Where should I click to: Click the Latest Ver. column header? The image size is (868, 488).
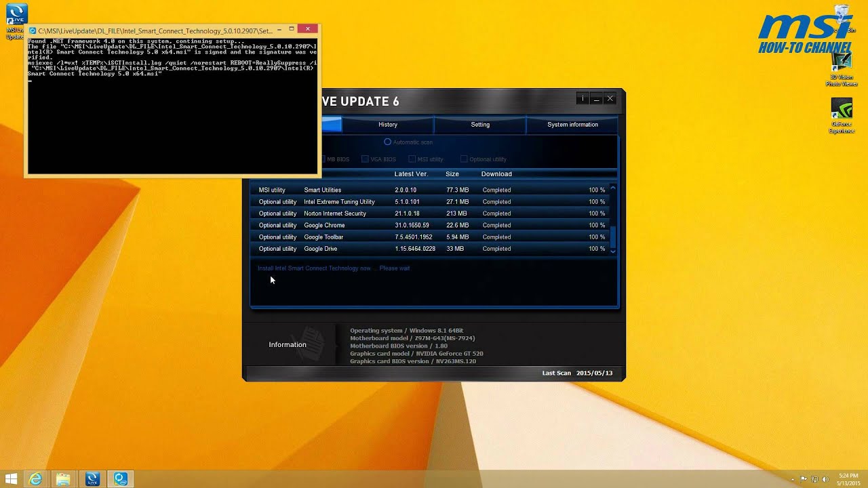click(411, 174)
